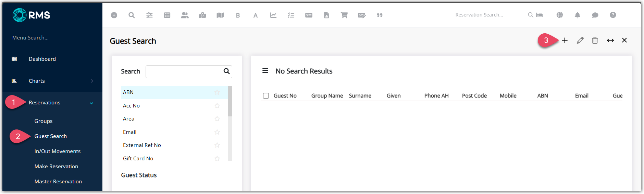Open the report document icon in toolbar
Screen dimensions: 644x194
pos(326,15)
